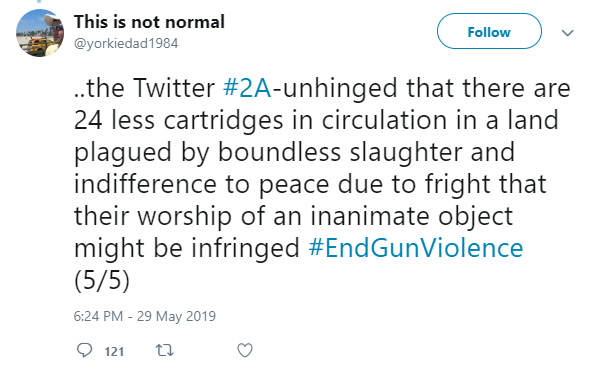Click the word "slaughter" in the tweet
Screen dimensions: 608x374
(406, 152)
